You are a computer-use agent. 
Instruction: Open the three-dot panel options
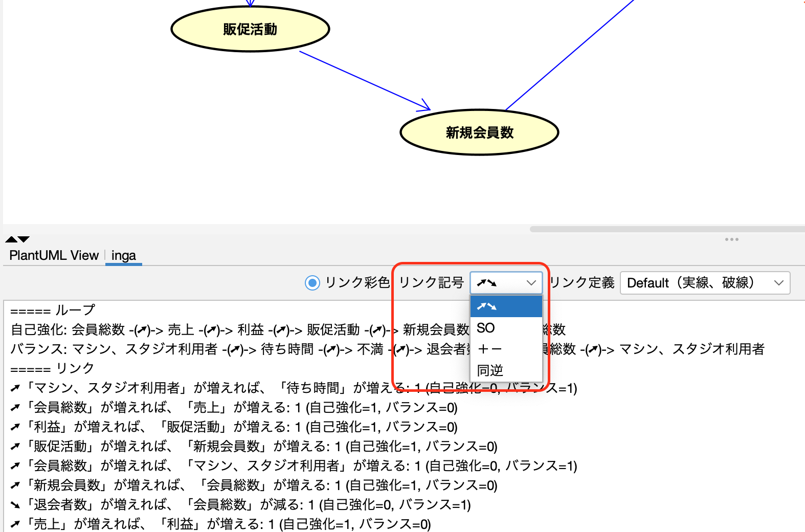coord(731,239)
